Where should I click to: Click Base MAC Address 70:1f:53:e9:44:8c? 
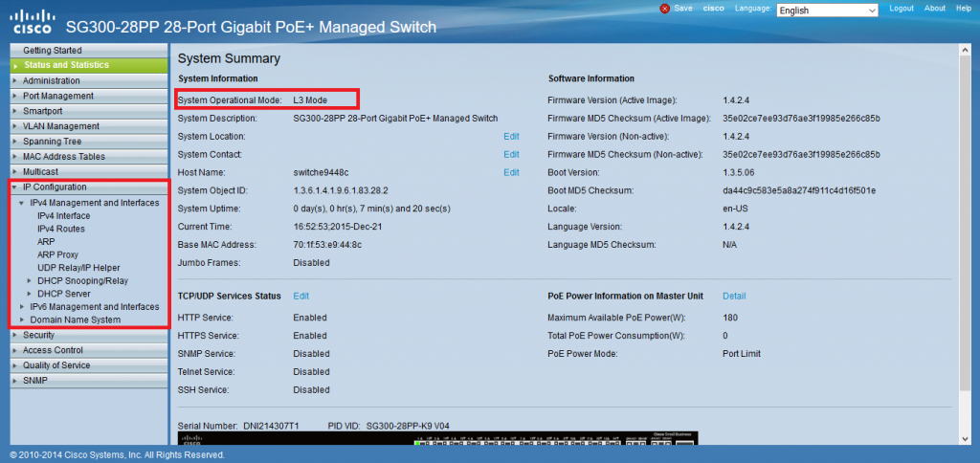327,245
